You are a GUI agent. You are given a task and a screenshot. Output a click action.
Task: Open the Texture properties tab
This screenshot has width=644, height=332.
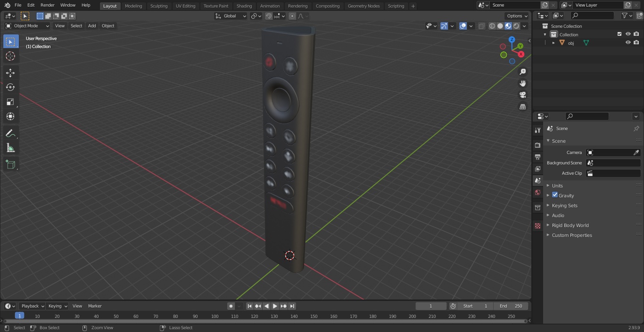pos(537,226)
